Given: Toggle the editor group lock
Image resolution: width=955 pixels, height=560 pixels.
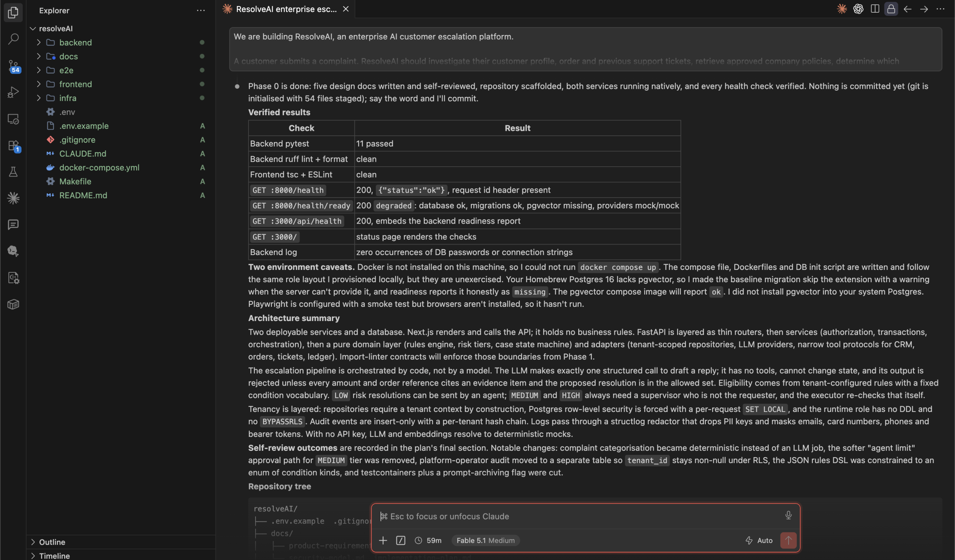Looking at the screenshot, I should coord(891,9).
